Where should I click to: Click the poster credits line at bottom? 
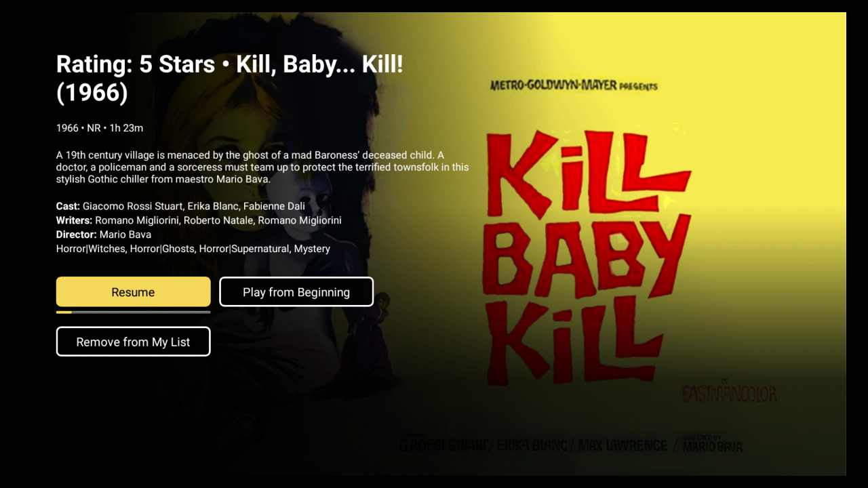click(570, 445)
